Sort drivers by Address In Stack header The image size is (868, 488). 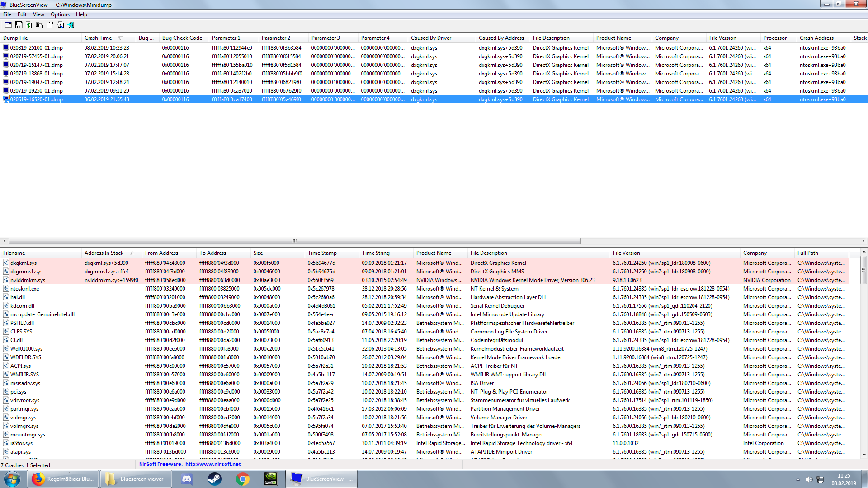coord(104,253)
